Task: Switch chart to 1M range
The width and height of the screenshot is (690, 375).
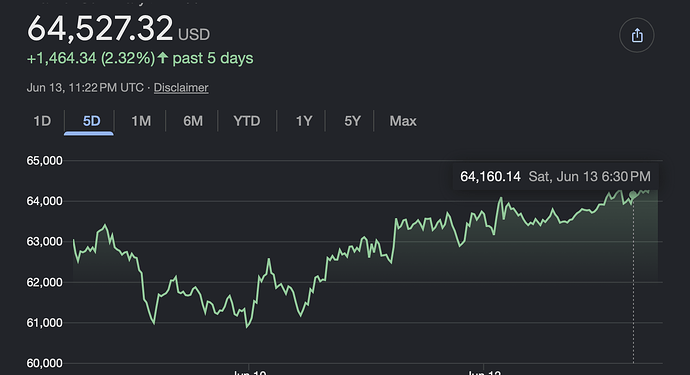Action: pyautogui.click(x=141, y=121)
